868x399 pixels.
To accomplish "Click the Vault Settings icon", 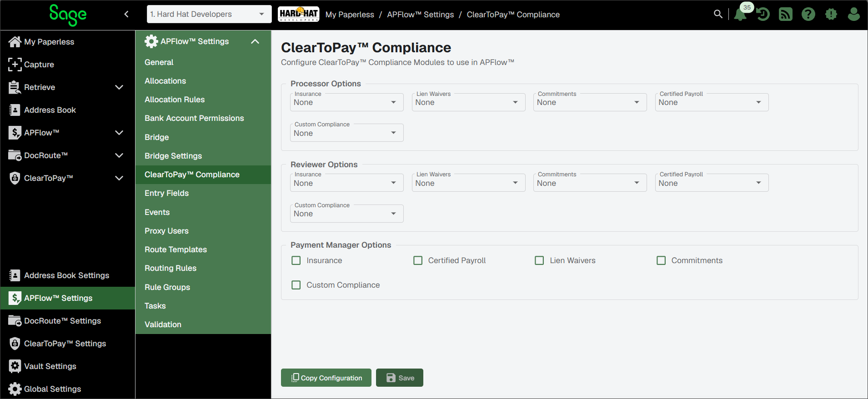I will (15, 366).
